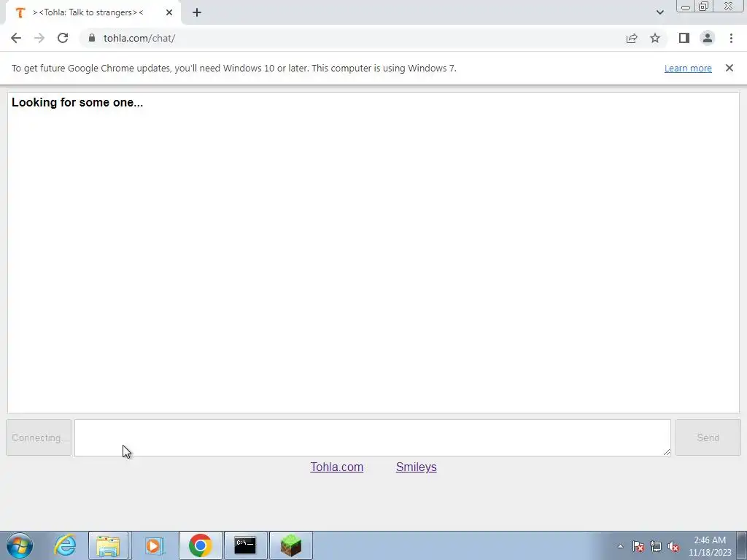This screenshot has width=747, height=560.
Task: Open the Chrome side panel
Action: point(684,38)
